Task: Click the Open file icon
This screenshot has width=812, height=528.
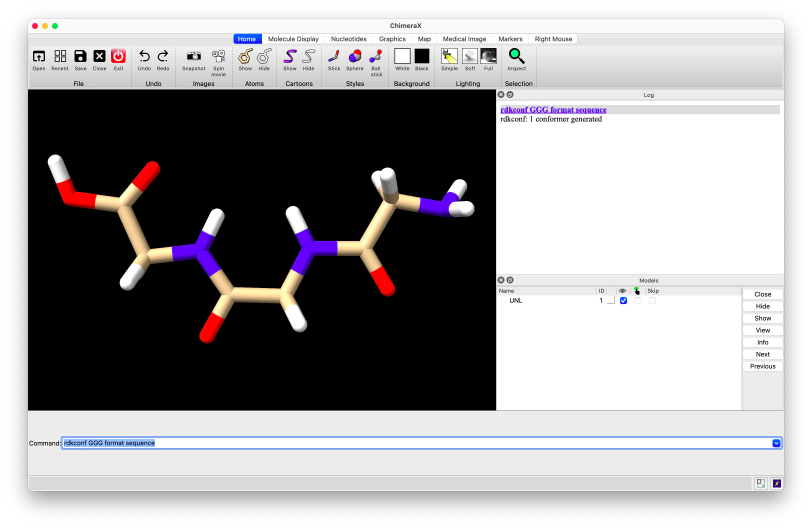Action: point(39,56)
